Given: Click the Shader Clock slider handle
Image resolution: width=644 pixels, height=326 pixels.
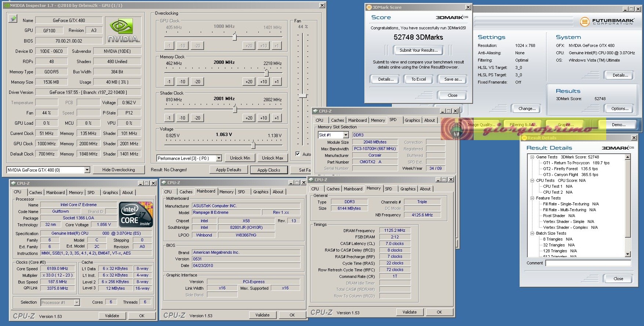Looking at the screenshot, I should pyautogui.click(x=235, y=109).
